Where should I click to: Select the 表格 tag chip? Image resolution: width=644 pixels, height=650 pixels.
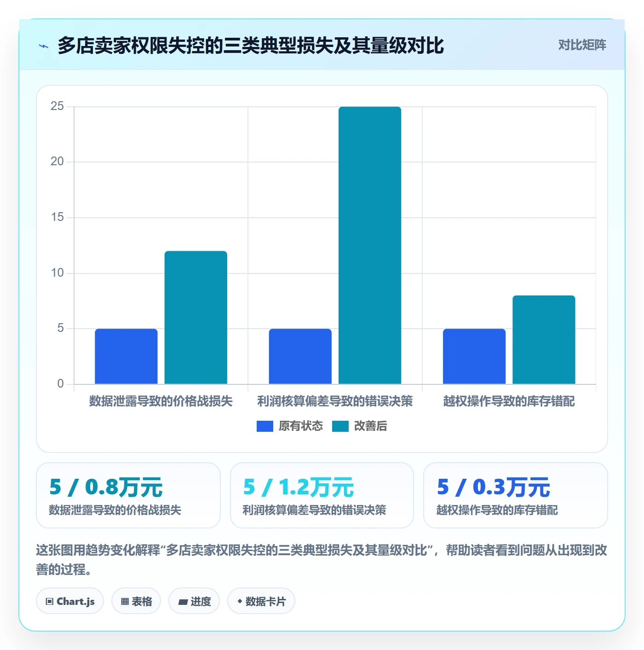pyautogui.click(x=136, y=601)
